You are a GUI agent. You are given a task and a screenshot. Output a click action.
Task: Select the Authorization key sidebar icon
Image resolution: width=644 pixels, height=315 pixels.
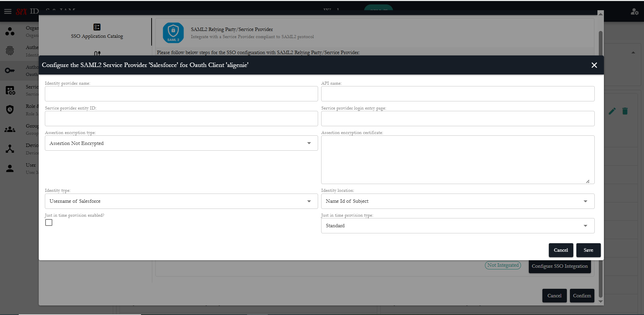10,71
